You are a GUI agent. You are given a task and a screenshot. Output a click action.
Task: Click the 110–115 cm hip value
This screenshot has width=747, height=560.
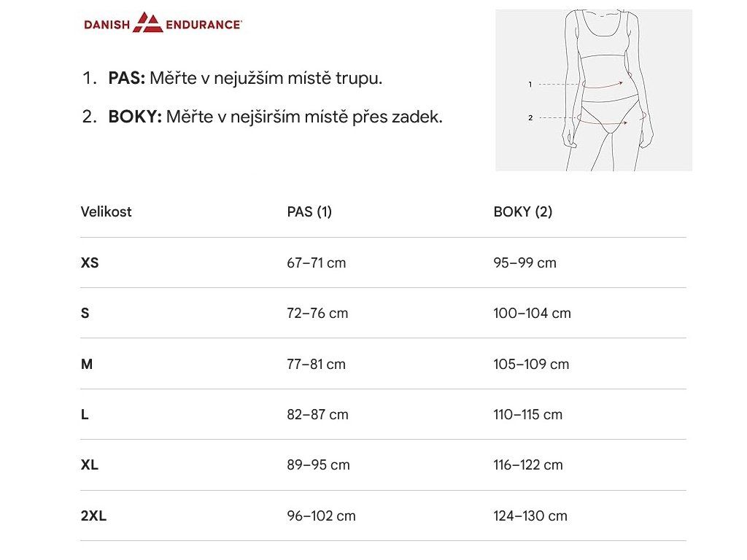(527, 414)
